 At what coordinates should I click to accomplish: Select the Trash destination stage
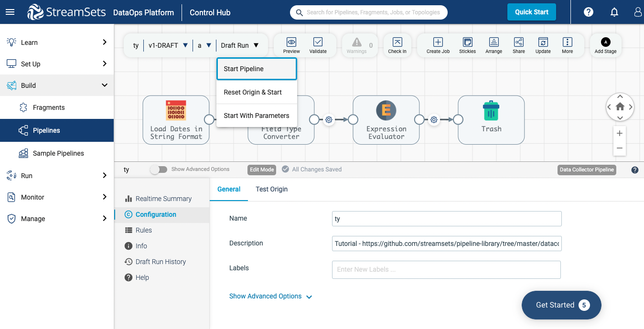(491, 120)
